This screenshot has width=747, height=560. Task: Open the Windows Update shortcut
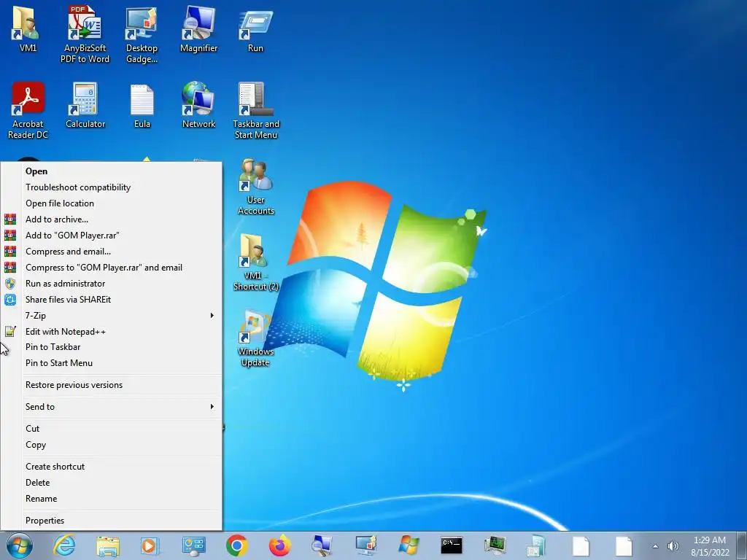coord(255,338)
